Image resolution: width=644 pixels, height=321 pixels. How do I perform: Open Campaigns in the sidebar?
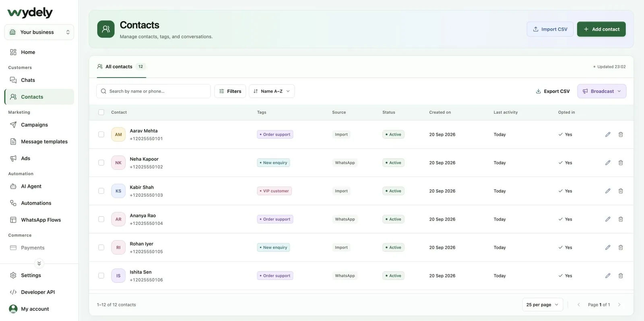39,125
